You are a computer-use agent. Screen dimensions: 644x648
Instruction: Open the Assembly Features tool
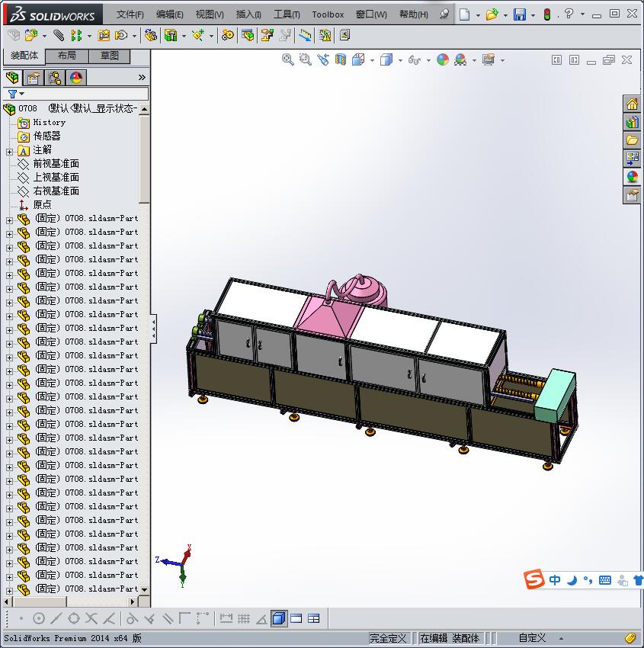click(171, 36)
